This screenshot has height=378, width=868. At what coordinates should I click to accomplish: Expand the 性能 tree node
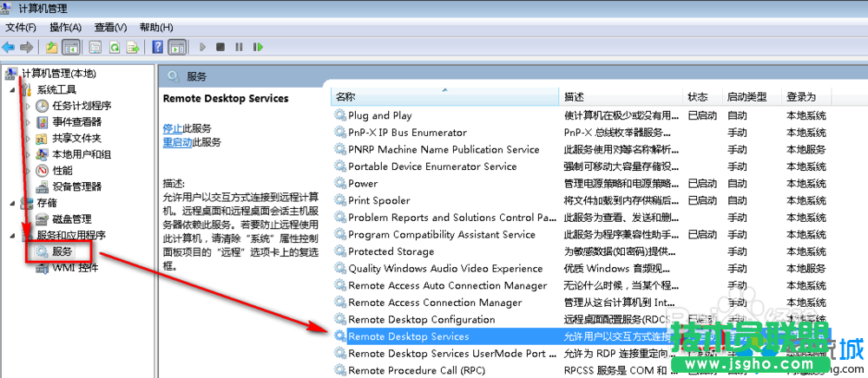(28, 171)
